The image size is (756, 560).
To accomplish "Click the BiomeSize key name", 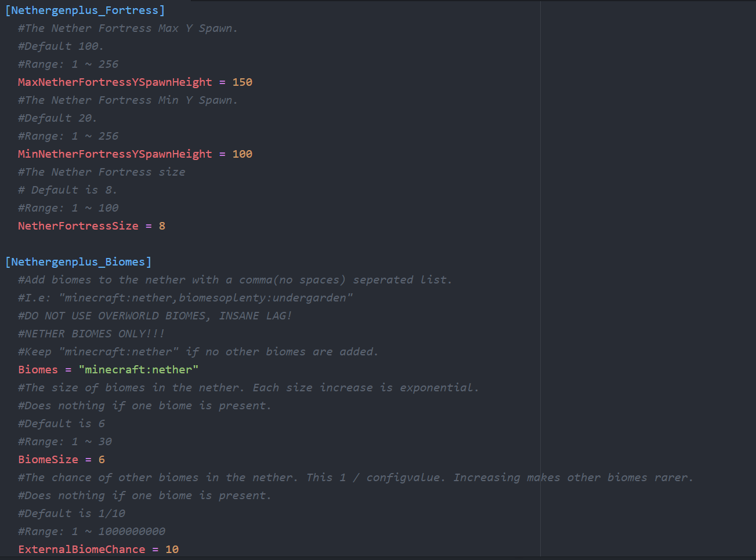I will 48,460.
